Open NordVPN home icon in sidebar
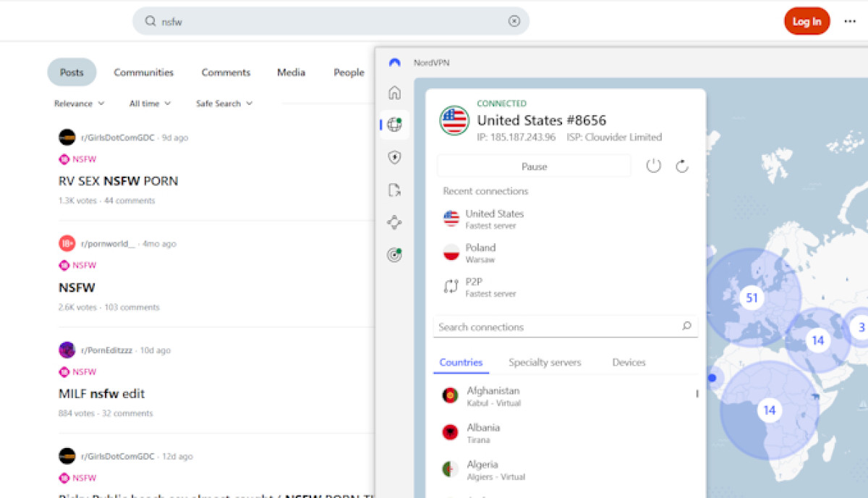 [394, 93]
